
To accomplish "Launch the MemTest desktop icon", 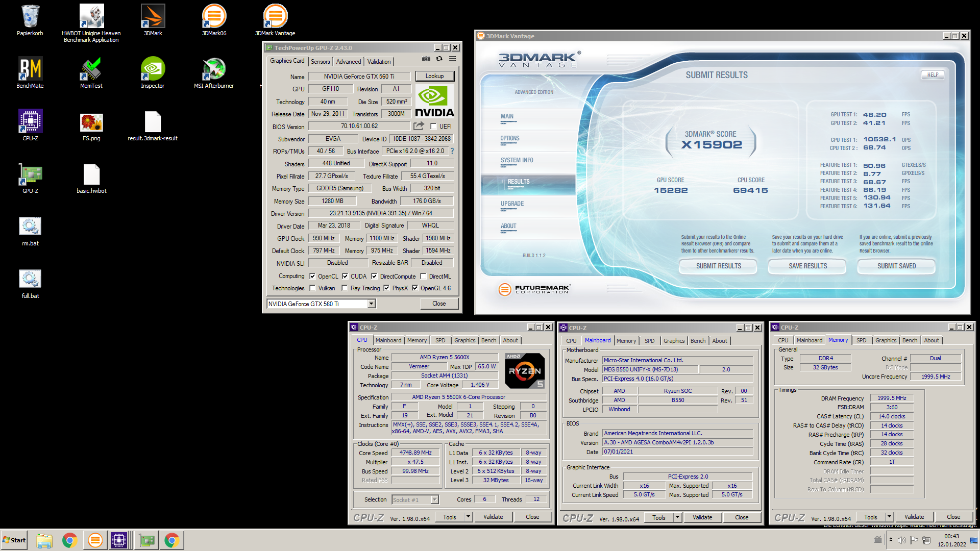I will point(91,72).
